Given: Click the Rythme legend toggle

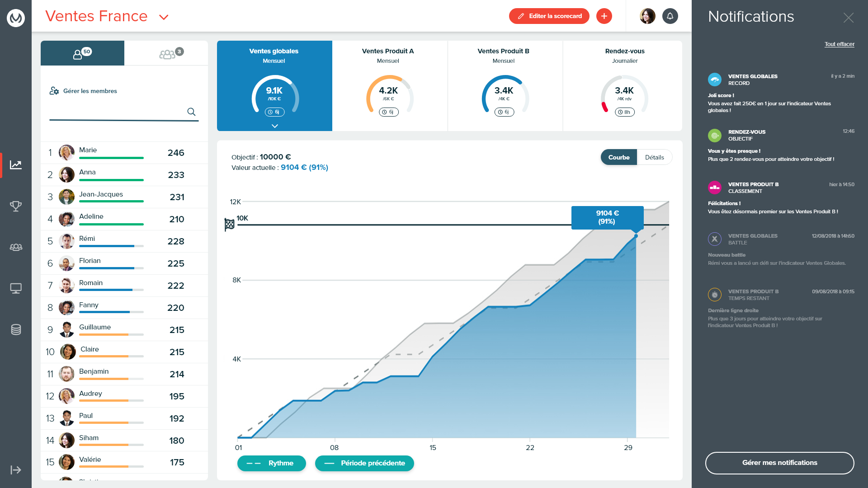Looking at the screenshot, I should tap(271, 463).
